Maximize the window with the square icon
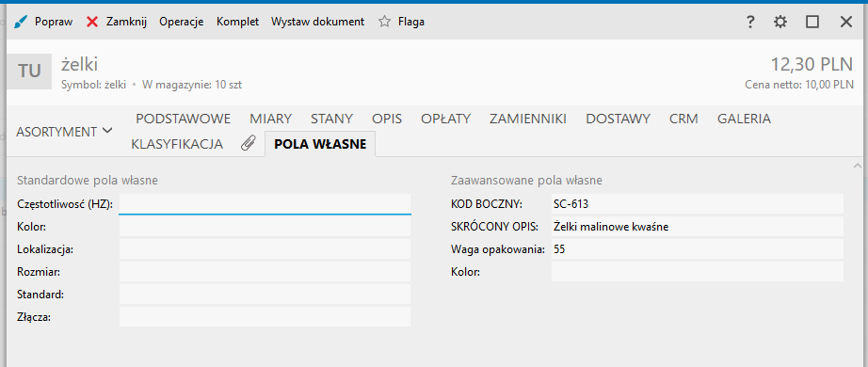Viewport: 868px width, 367px height. tap(812, 23)
